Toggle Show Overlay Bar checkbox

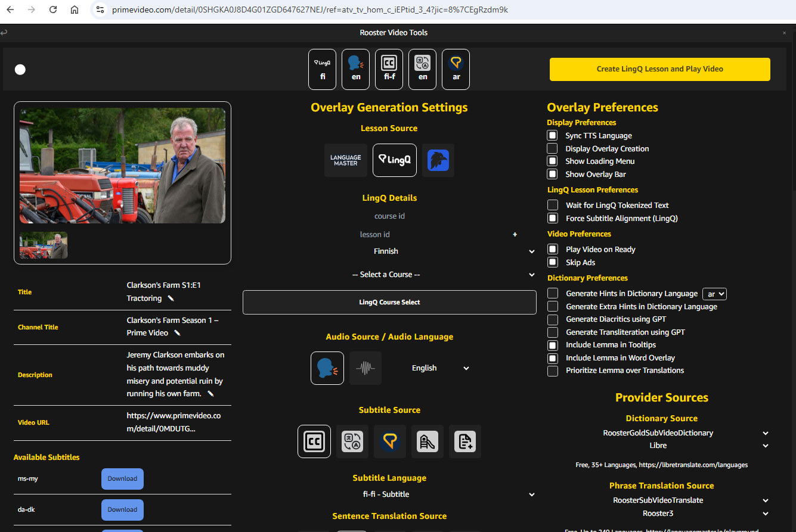pyautogui.click(x=553, y=174)
